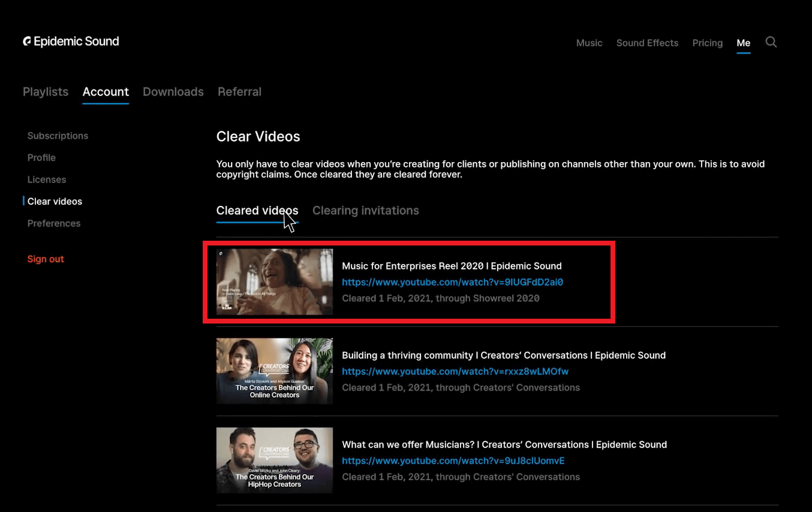Open Preferences in the sidebar
Image resolution: width=812 pixels, height=512 pixels.
click(x=54, y=223)
